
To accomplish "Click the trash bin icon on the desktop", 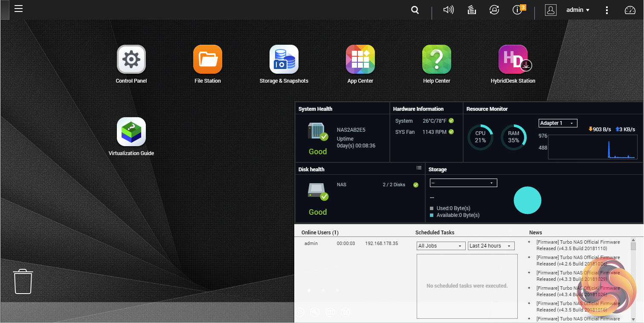I will (23, 281).
